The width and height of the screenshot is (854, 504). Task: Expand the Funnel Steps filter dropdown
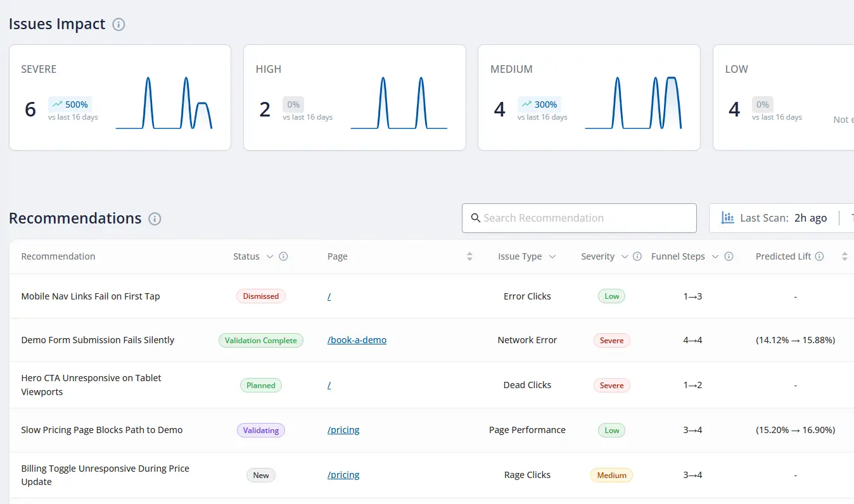point(715,256)
